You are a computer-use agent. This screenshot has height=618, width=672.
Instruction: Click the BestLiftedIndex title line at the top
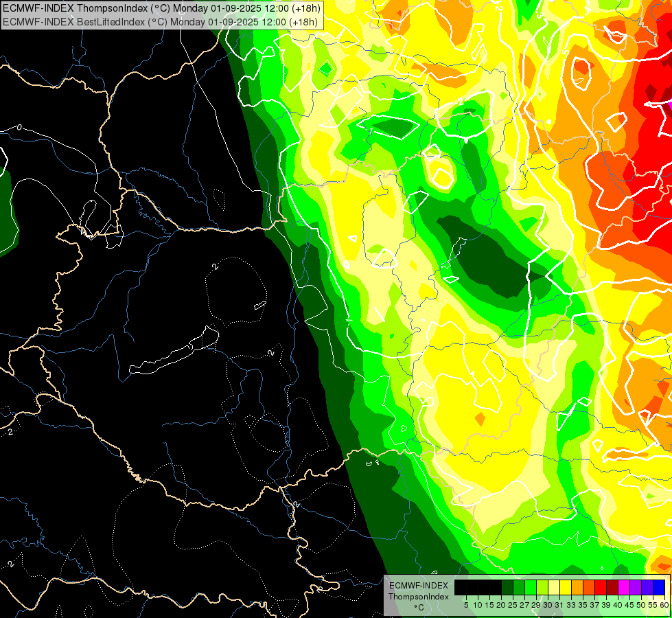(x=161, y=22)
